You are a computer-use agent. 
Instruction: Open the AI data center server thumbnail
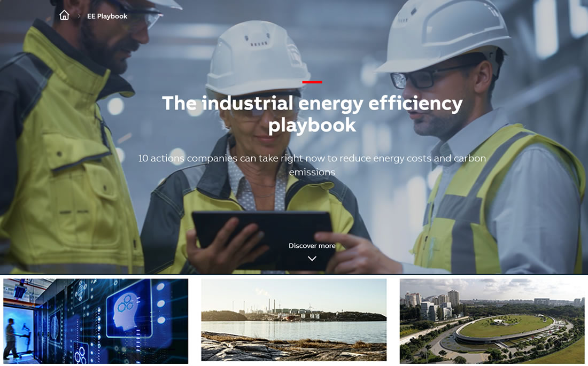[x=96, y=321]
